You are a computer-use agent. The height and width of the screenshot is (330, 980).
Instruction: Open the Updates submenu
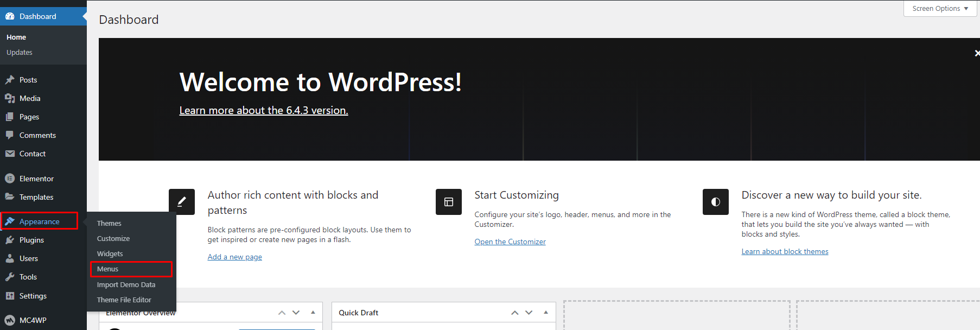[20, 52]
